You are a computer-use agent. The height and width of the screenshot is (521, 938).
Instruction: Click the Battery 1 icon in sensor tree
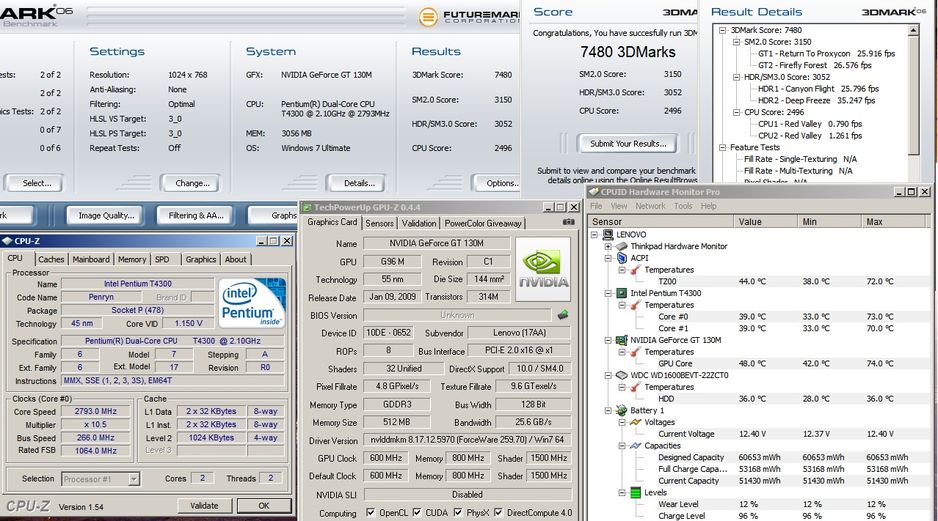[x=620, y=410]
